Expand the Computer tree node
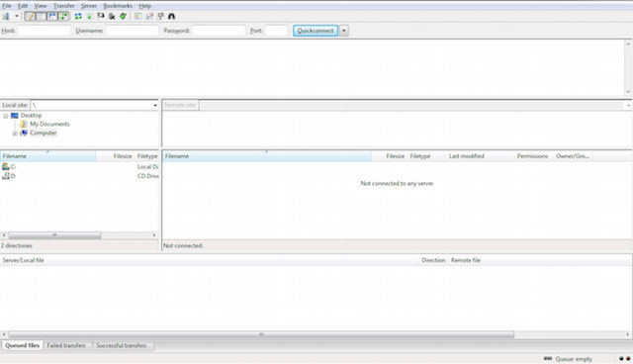The width and height of the screenshot is (633, 364). pyautogui.click(x=15, y=134)
